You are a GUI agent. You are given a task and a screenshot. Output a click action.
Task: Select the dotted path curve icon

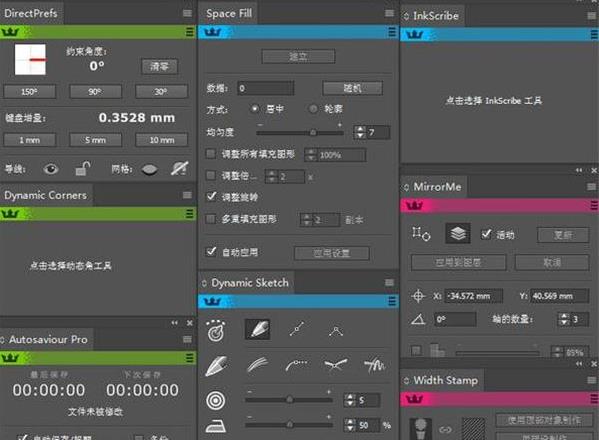(296, 365)
